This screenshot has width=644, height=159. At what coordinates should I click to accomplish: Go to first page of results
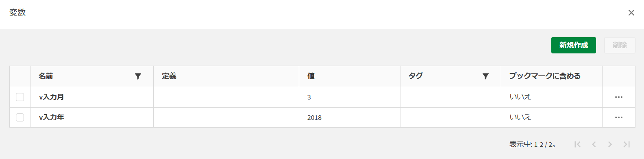click(x=577, y=144)
